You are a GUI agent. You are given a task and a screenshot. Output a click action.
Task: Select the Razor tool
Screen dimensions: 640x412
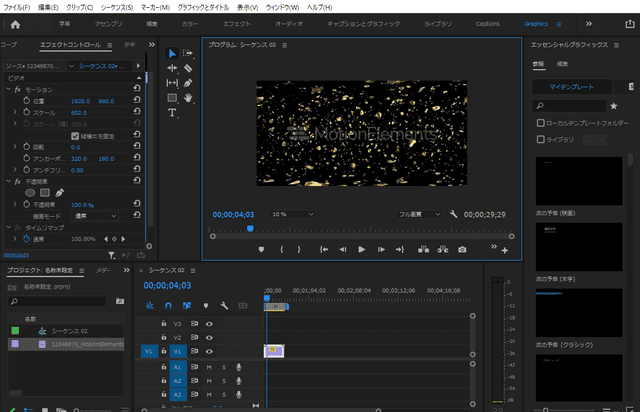coord(188,68)
